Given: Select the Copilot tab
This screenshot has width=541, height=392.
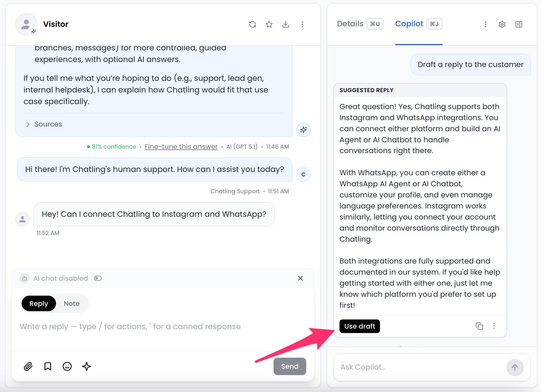Looking at the screenshot, I should (x=418, y=24).
